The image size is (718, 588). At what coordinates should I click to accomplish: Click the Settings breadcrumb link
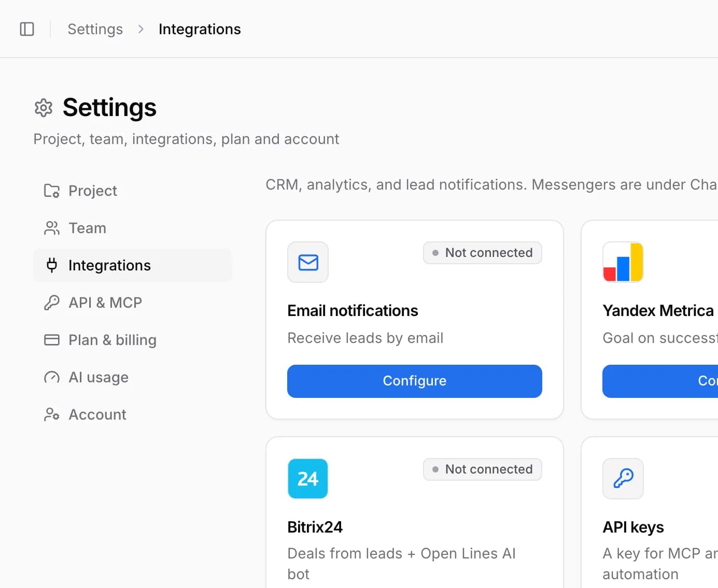point(95,29)
